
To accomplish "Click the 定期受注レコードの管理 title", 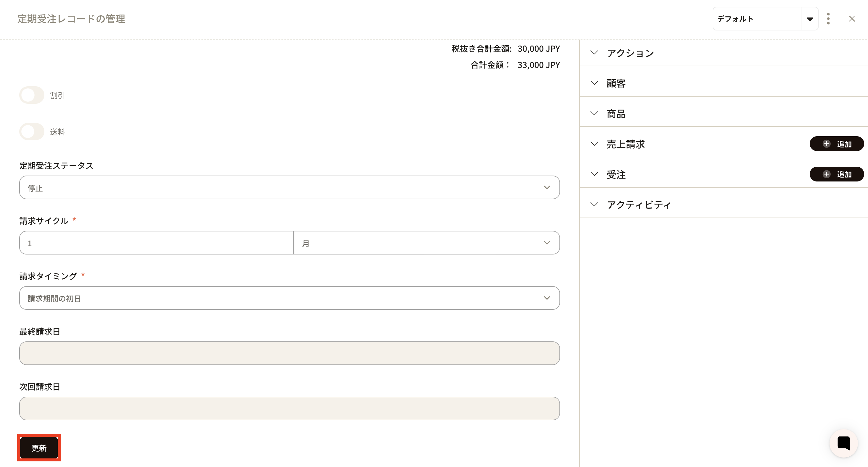I will [71, 19].
